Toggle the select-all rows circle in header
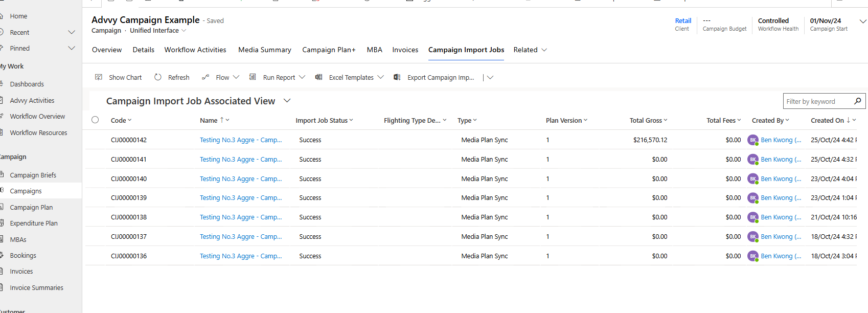The height and width of the screenshot is (313, 868). tap(95, 120)
